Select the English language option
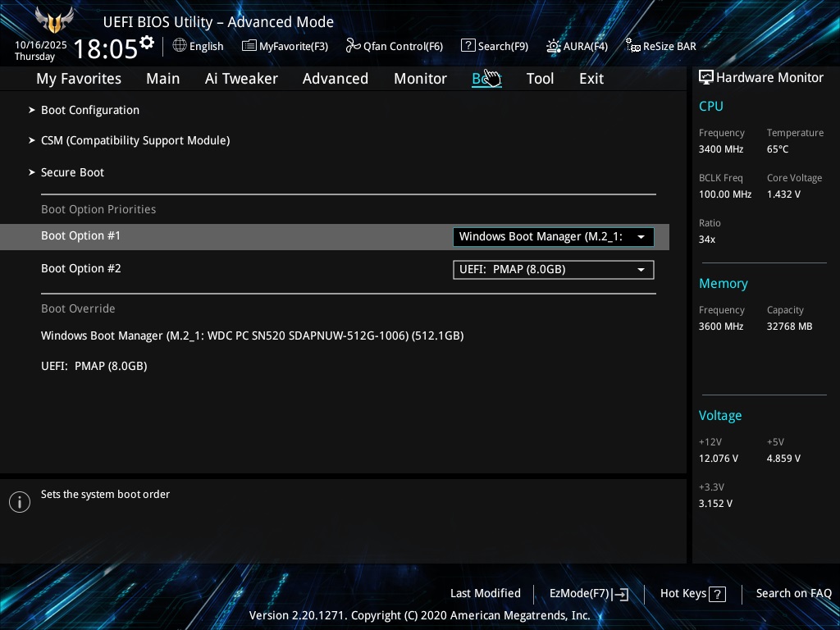840x630 pixels. (206, 46)
